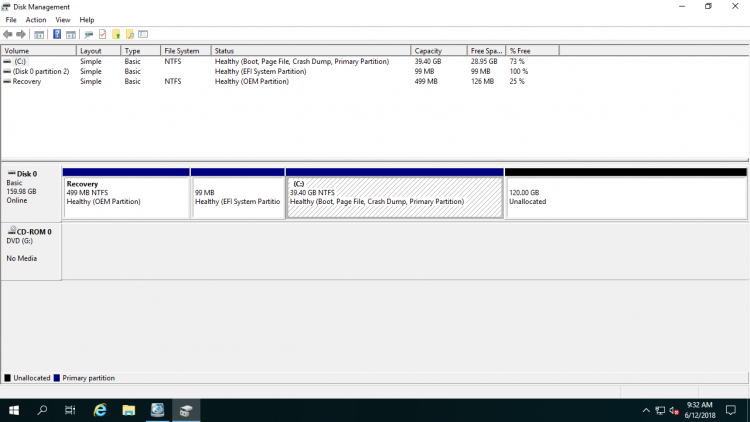The image size is (750, 422).
Task: Click the list view settings toolbar icon
Action: tap(143, 34)
